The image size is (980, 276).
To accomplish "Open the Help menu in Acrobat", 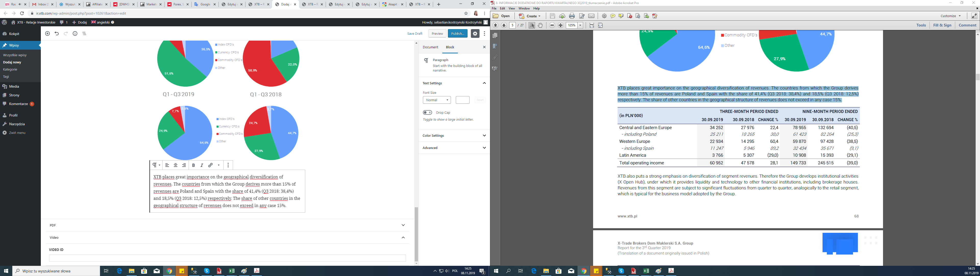I will (536, 8).
